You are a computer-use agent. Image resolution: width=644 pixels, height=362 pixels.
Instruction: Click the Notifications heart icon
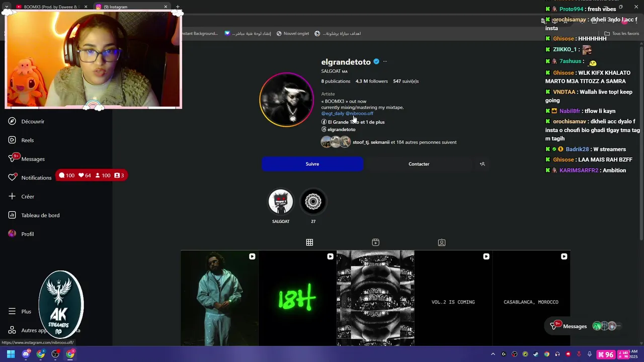[12, 177]
